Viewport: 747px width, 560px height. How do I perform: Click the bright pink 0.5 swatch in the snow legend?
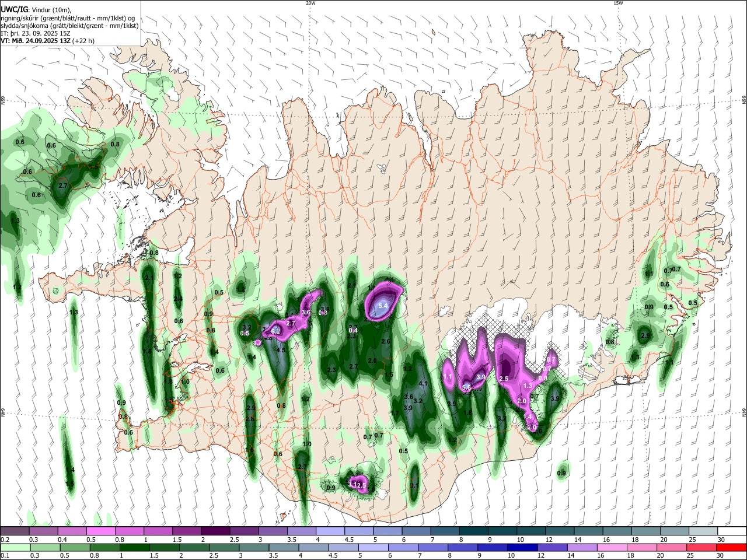pyautogui.click(x=100, y=531)
